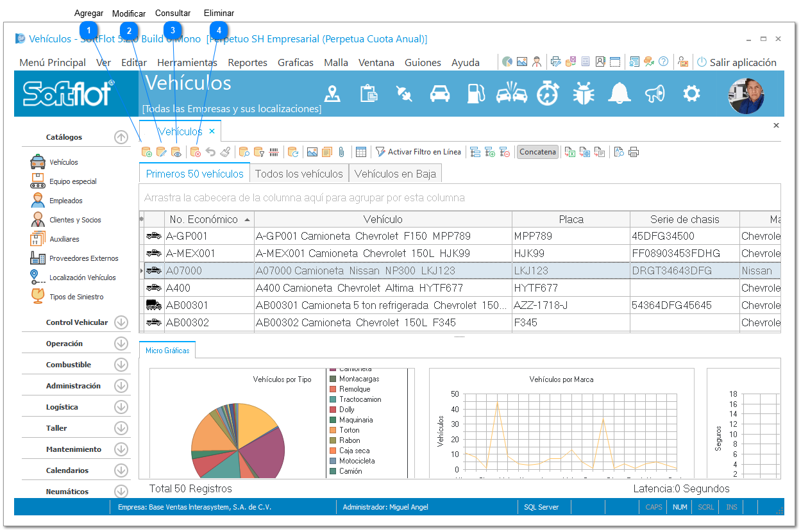Click Salir aplicación button

click(x=736, y=62)
